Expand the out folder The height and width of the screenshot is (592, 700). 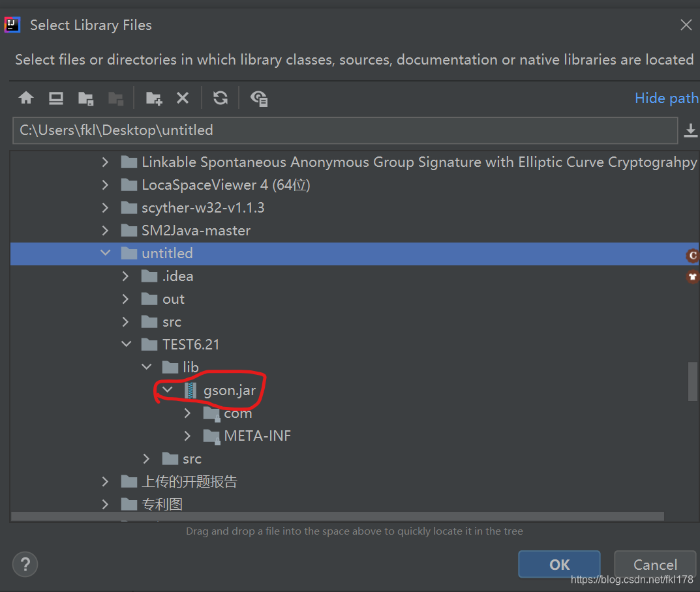click(x=125, y=299)
